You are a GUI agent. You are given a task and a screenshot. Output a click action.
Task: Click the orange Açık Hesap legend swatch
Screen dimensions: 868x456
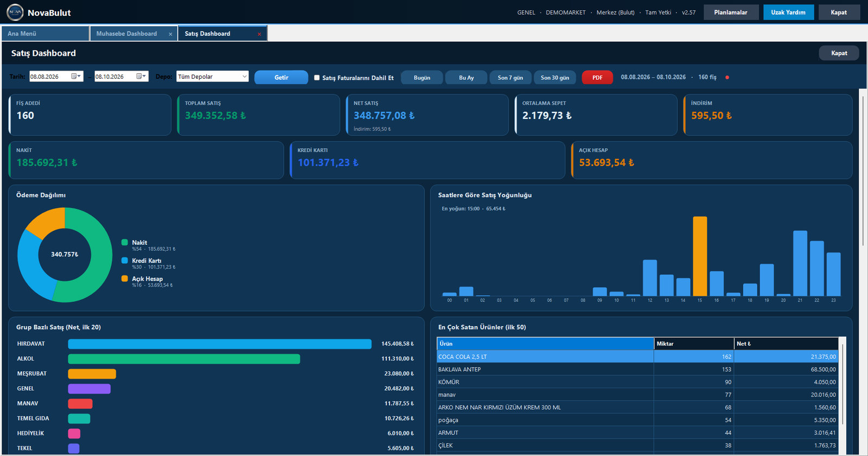click(x=125, y=278)
